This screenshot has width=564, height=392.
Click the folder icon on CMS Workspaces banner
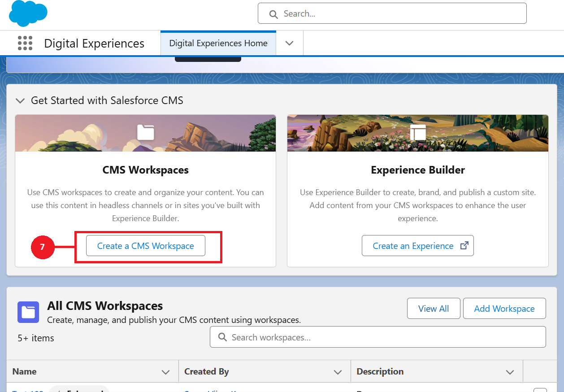145,132
